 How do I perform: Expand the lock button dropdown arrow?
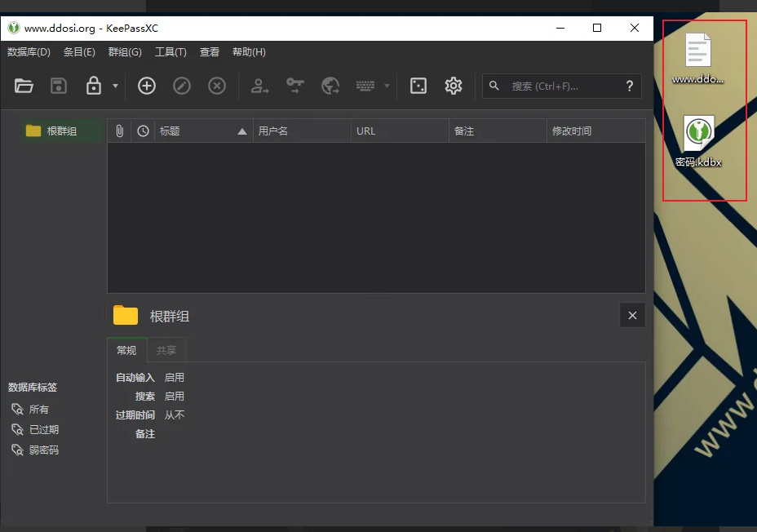pyautogui.click(x=115, y=86)
